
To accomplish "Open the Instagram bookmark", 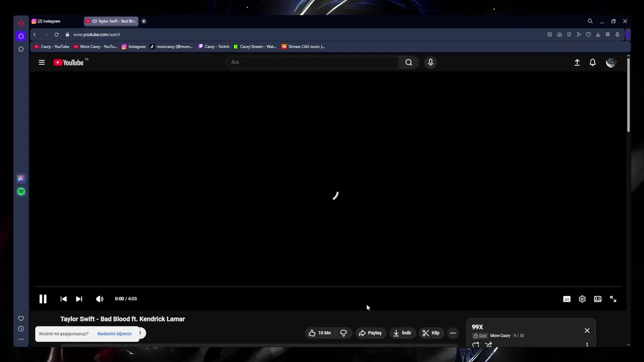I will 133,47.
